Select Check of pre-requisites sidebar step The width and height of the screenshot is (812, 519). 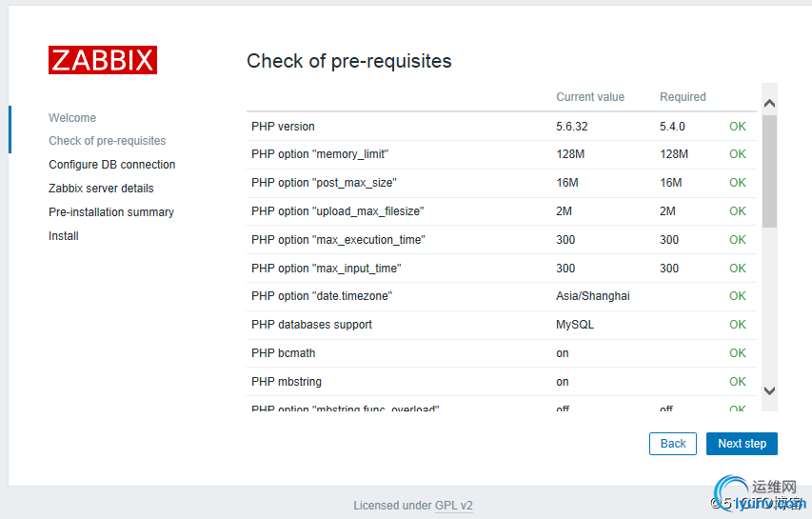(x=108, y=141)
